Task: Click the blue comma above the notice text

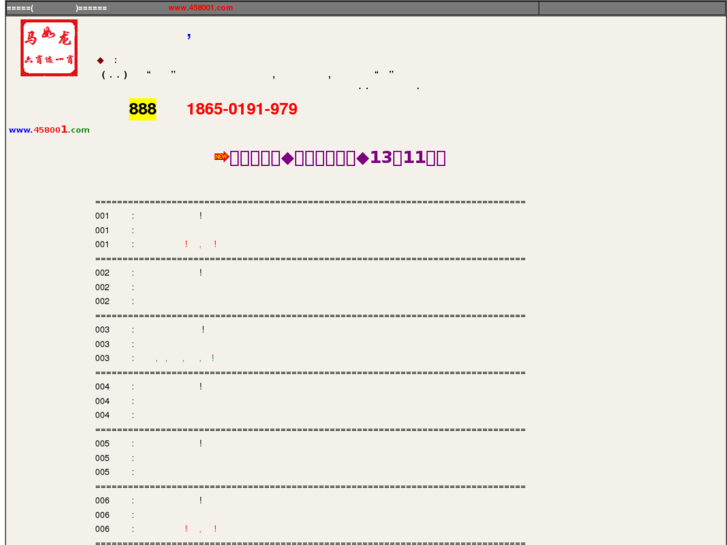Action: pos(189,36)
